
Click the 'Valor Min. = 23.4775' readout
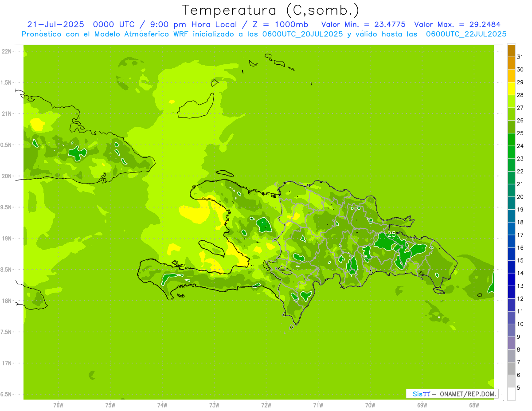[x=363, y=24]
